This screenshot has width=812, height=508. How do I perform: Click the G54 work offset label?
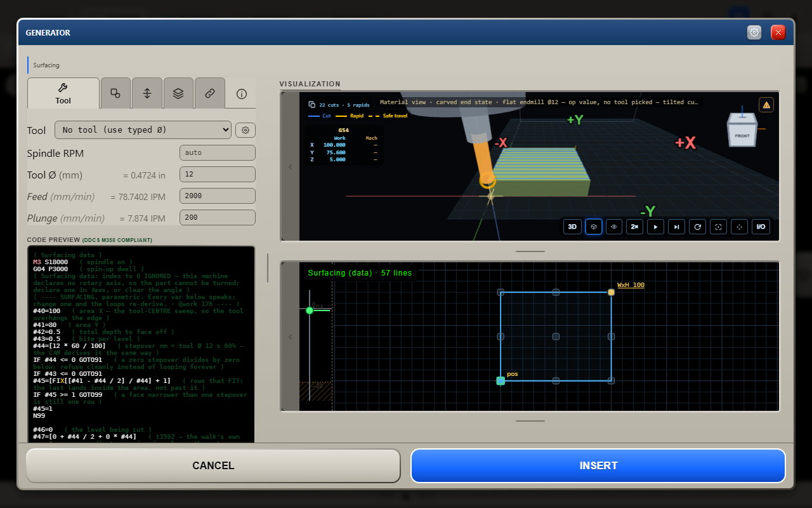pyautogui.click(x=344, y=130)
